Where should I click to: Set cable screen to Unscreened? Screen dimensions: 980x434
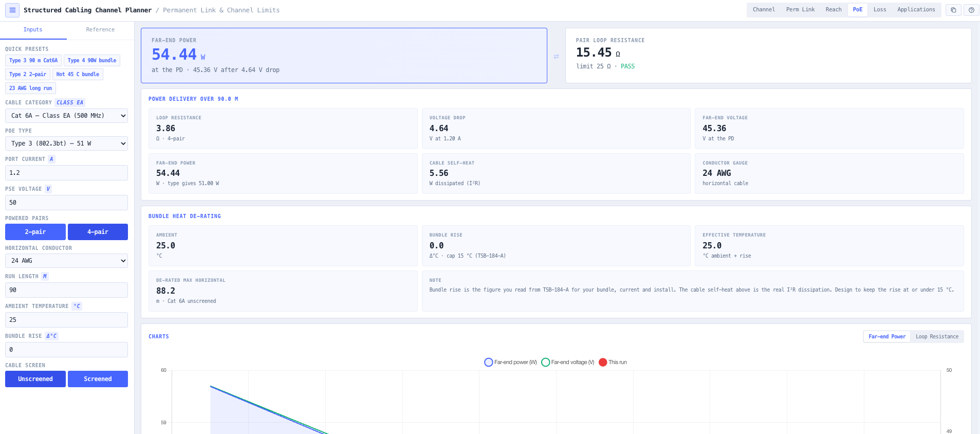[x=35, y=379]
